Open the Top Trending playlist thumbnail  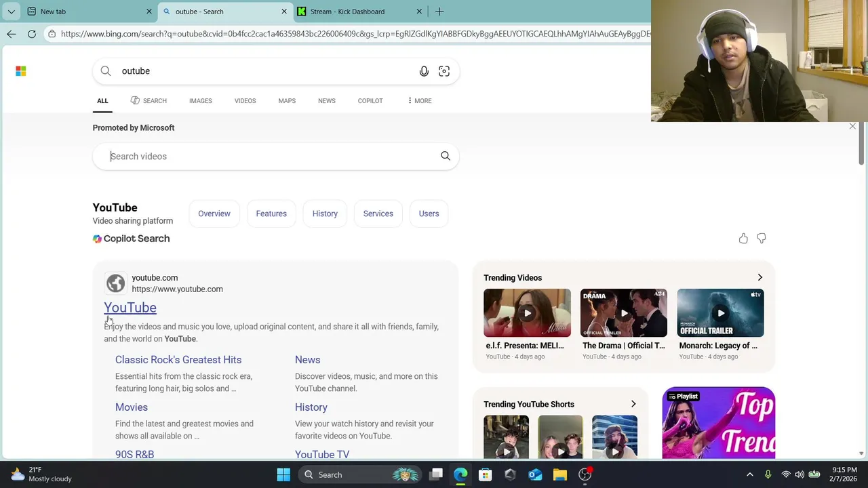click(x=719, y=423)
